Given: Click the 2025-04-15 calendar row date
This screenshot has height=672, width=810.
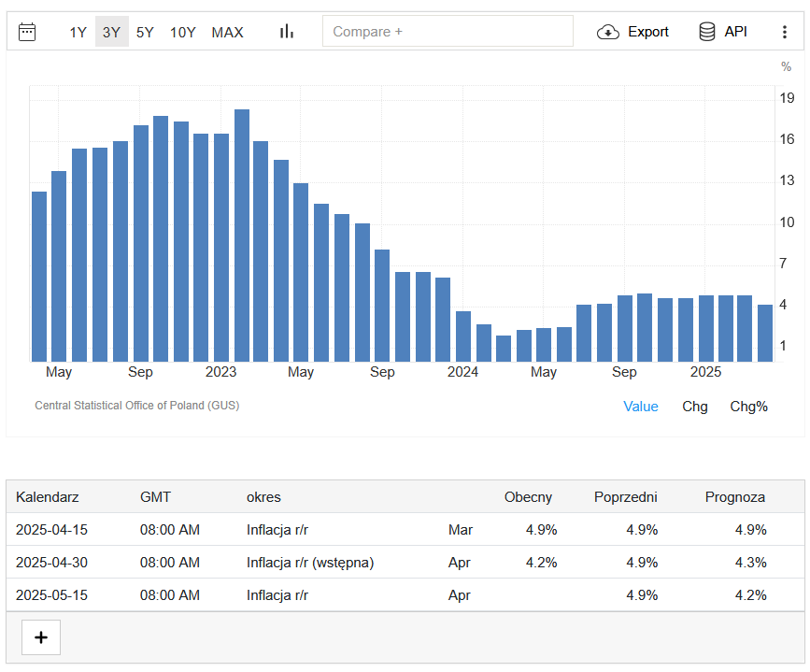Looking at the screenshot, I should point(51,530).
